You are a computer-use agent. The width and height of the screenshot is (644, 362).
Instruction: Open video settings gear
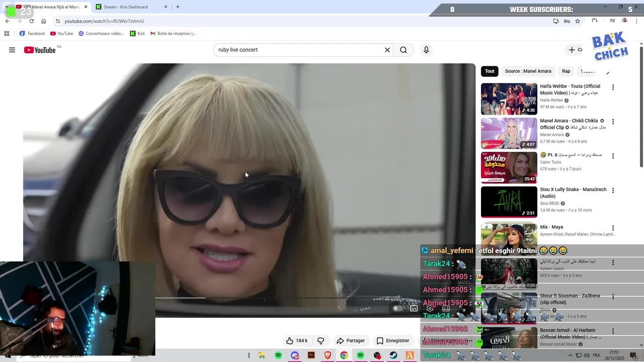tap(430, 308)
